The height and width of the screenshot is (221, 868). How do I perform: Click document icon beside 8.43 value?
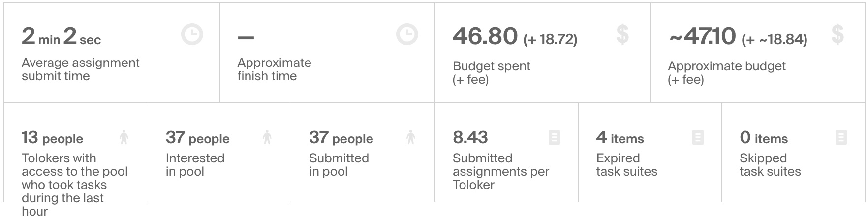tap(554, 137)
